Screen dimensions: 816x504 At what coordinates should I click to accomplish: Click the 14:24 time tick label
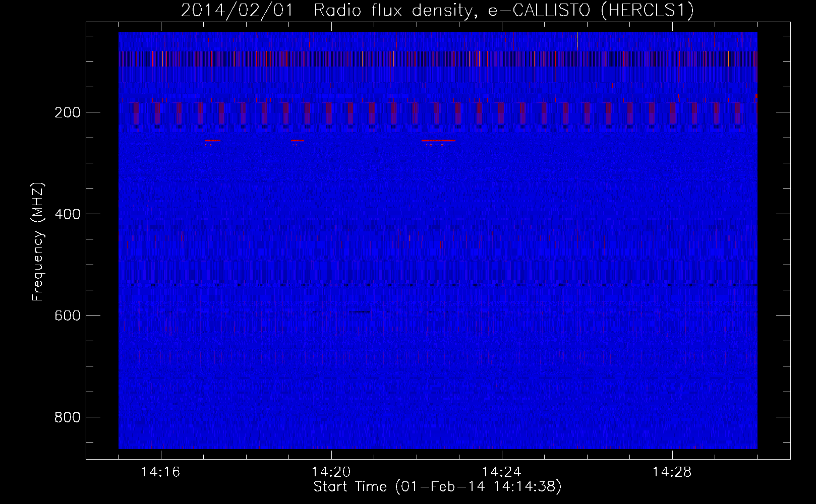501,472
